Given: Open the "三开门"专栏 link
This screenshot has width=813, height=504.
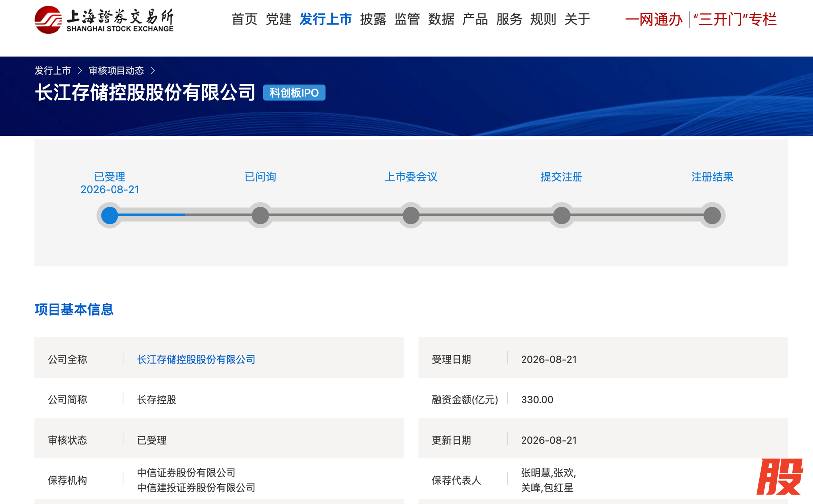Looking at the screenshot, I should (x=735, y=19).
